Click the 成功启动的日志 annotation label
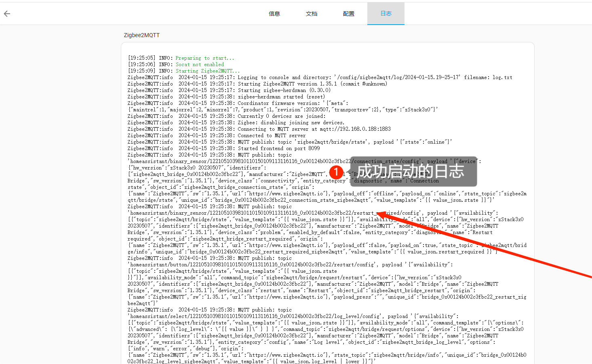This screenshot has width=592, height=364. pyautogui.click(x=411, y=172)
